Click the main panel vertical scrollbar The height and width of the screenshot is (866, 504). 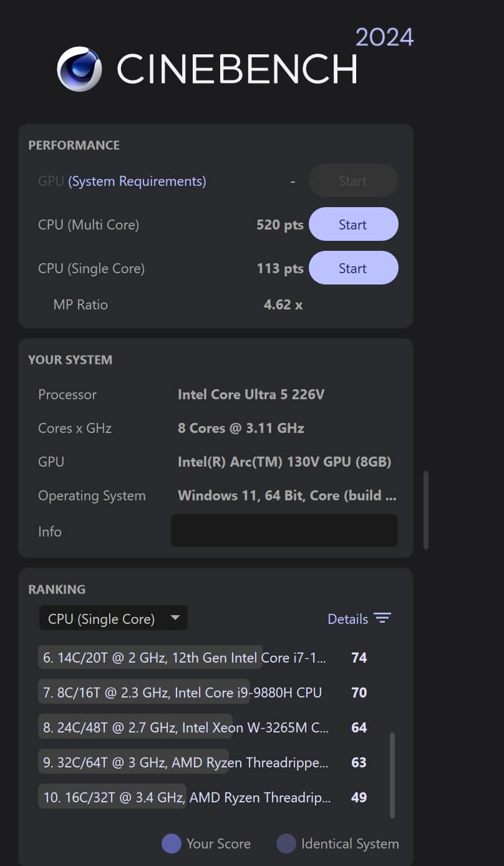(426, 510)
